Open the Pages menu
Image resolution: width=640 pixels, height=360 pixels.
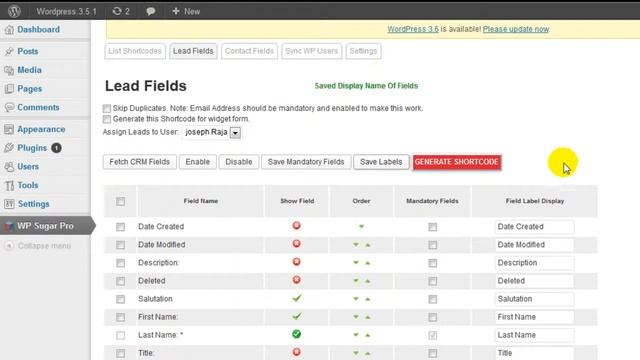pyautogui.click(x=29, y=89)
